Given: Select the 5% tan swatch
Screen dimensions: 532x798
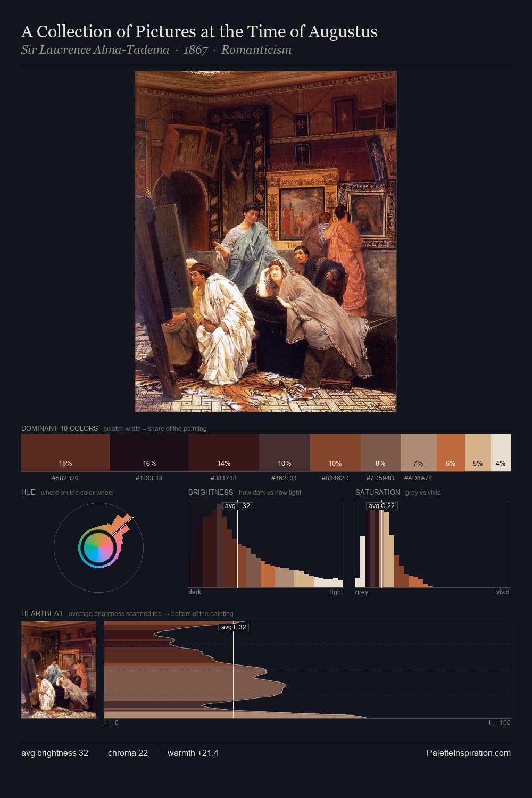Looking at the screenshot, I should 478,453.
